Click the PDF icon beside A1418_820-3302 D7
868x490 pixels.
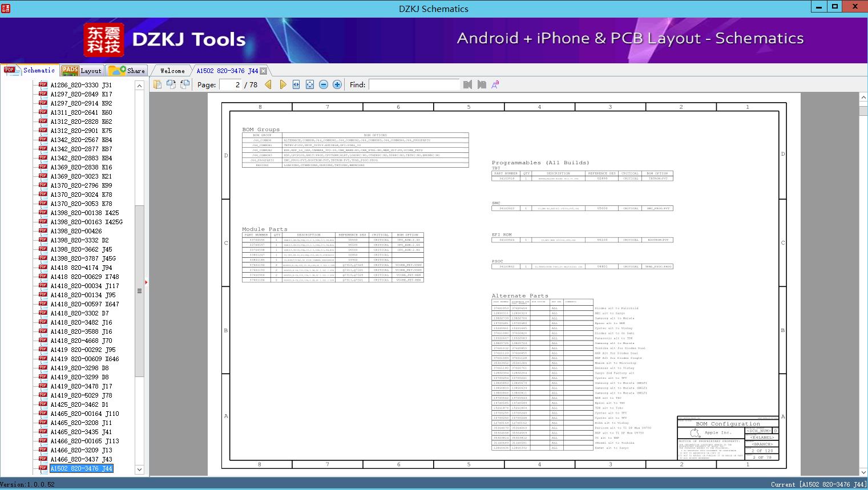coord(43,313)
